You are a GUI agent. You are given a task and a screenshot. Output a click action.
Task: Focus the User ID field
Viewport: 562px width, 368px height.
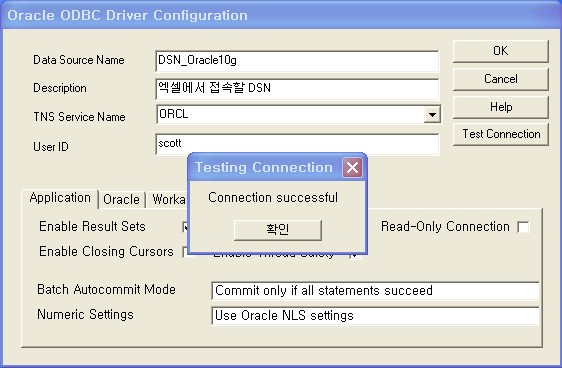coord(297,144)
